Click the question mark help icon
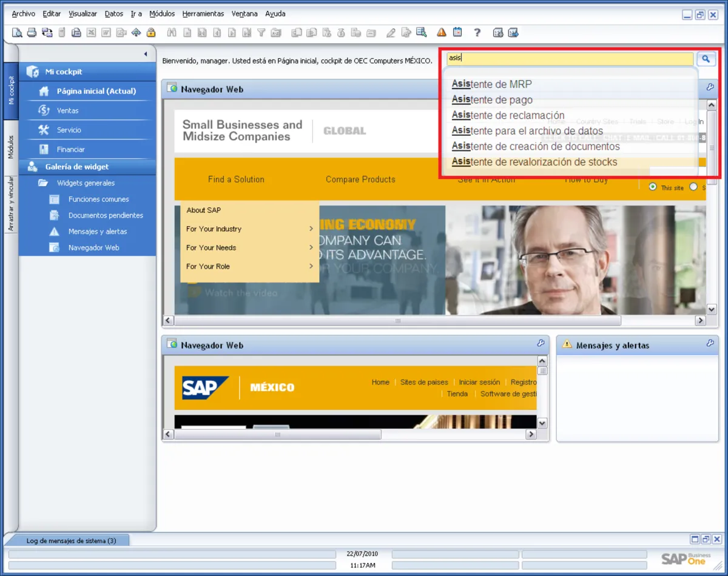The width and height of the screenshot is (728, 576). 477,33
